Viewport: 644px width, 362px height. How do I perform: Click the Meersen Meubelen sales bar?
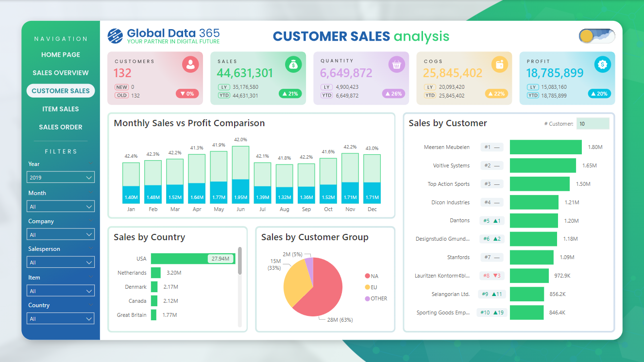pos(546,147)
